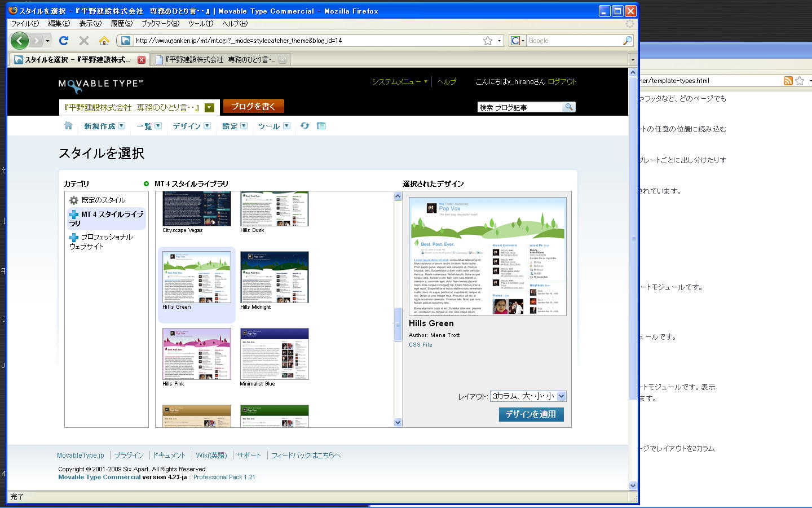
Task: Select the Hills Green style thumbnail
Action: [x=197, y=277]
